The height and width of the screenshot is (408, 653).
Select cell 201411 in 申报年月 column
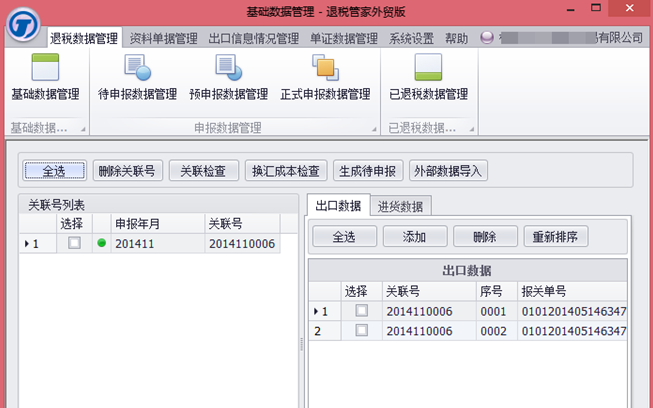click(x=158, y=243)
